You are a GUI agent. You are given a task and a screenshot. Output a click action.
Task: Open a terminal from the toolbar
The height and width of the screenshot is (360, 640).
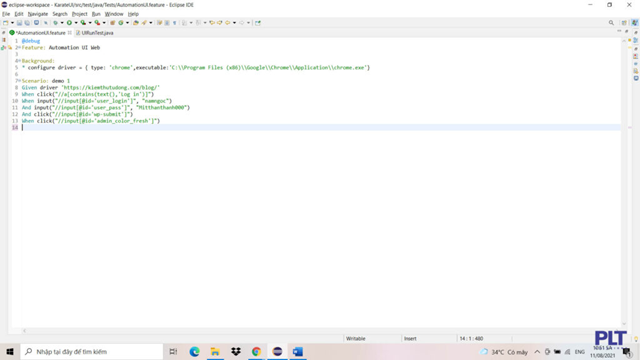point(36,23)
